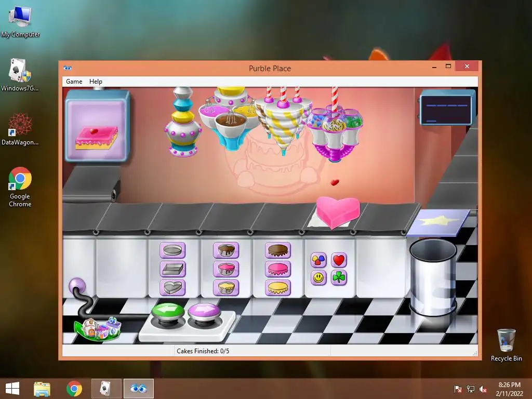Add the colored candy balls topping
Screen dimensions: 532x399
[x=318, y=260]
